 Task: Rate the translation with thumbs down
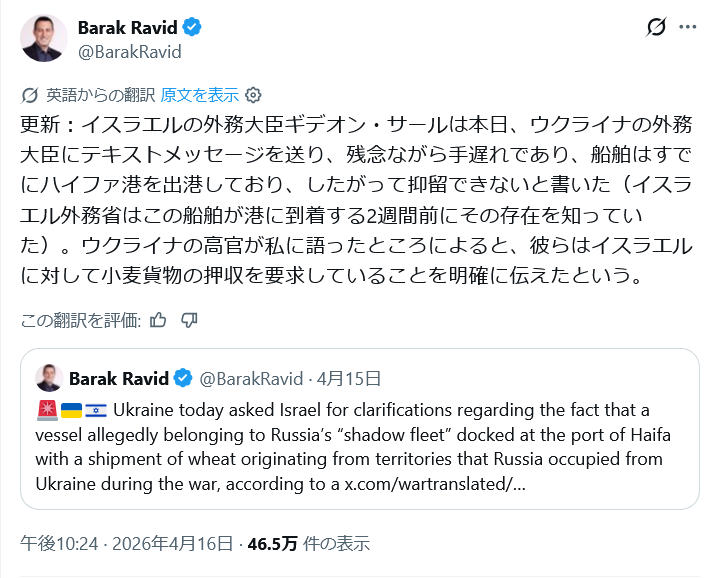pyautogui.click(x=190, y=320)
